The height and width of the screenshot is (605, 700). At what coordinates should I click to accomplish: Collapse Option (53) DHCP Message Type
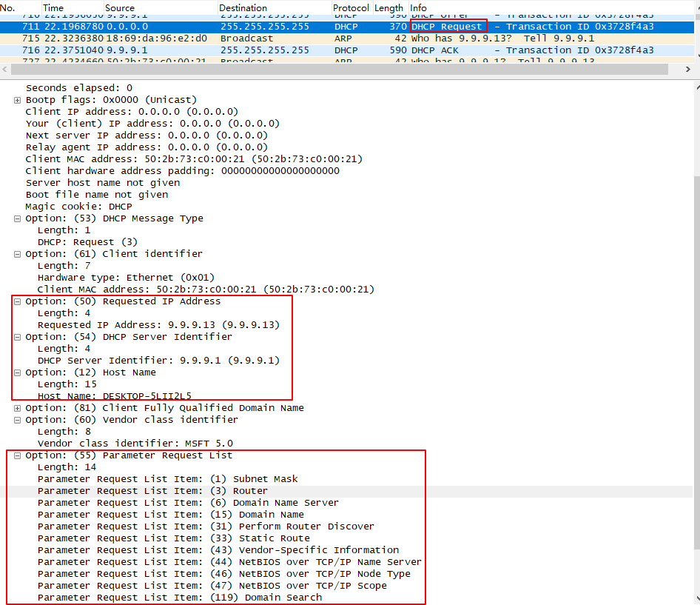(x=18, y=219)
